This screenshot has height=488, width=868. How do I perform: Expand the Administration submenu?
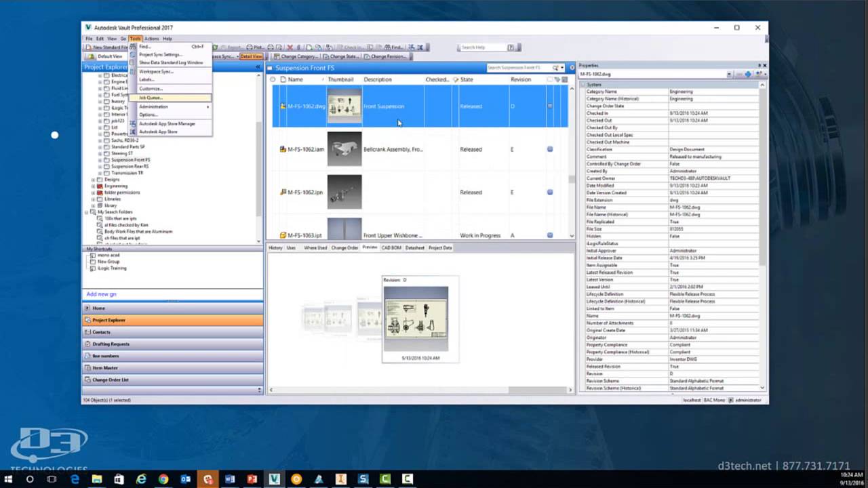click(x=170, y=106)
